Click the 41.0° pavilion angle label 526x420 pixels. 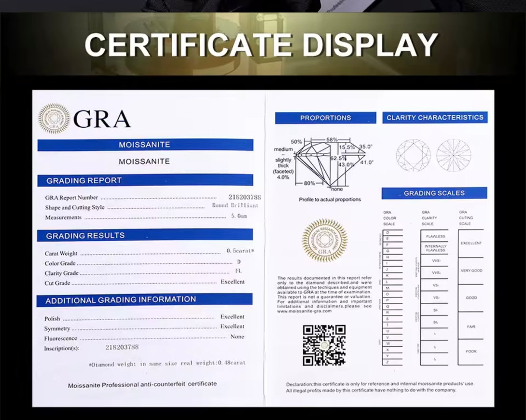(367, 162)
